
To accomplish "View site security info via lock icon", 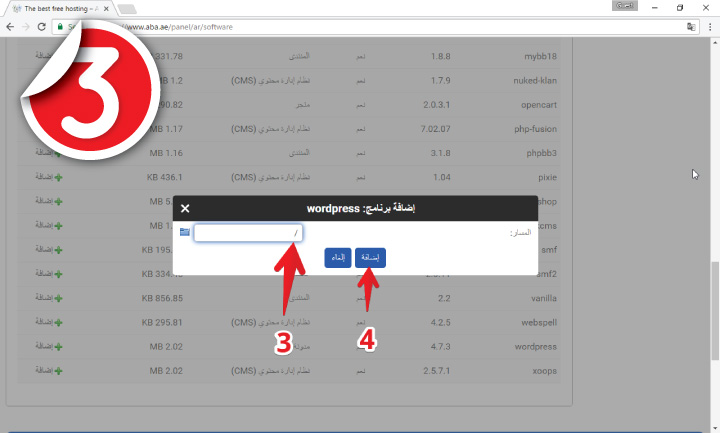I will tap(60, 27).
